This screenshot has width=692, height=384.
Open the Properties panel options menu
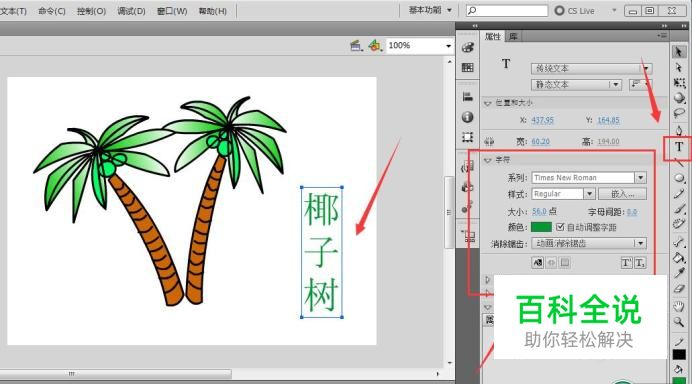662,36
